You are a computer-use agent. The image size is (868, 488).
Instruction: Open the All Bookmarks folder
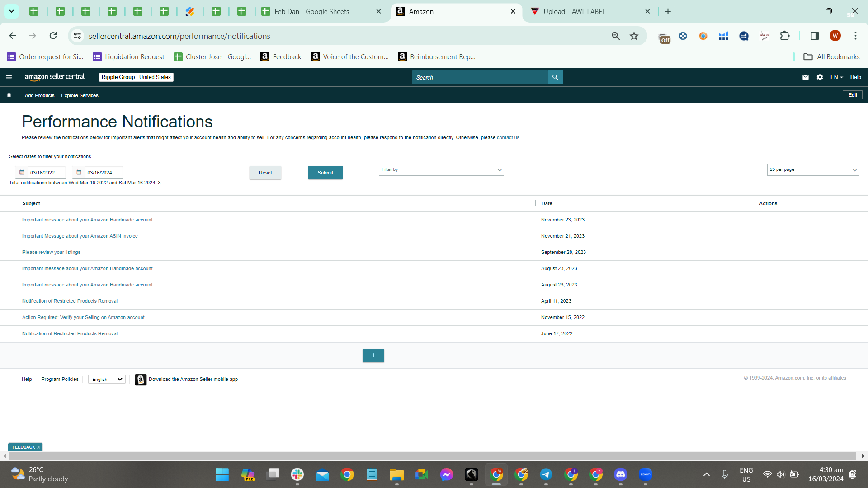[832, 57]
